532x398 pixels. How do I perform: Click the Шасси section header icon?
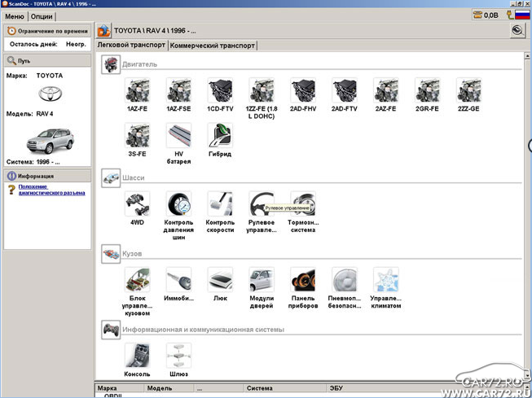pyautogui.click(x=111, y=178)
